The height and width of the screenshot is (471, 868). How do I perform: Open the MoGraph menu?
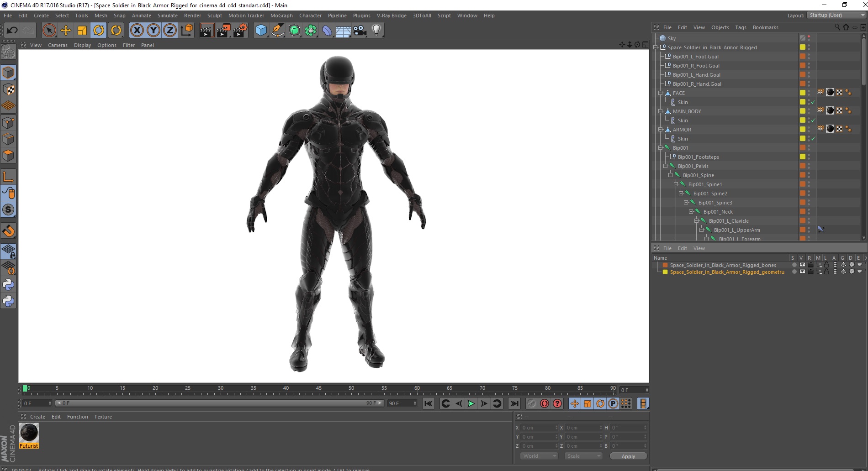[281, 16]
